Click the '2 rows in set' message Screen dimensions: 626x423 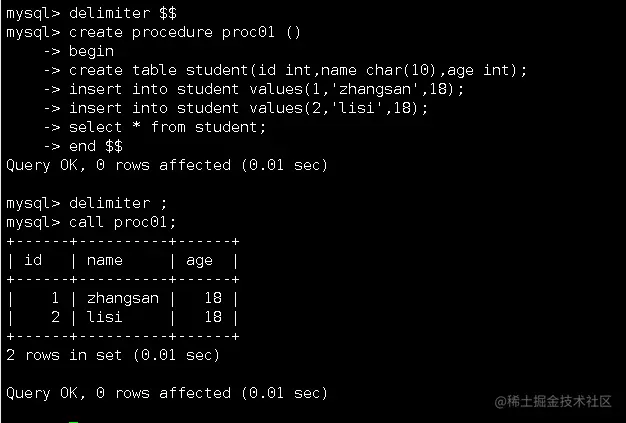[x=112, y=355]
